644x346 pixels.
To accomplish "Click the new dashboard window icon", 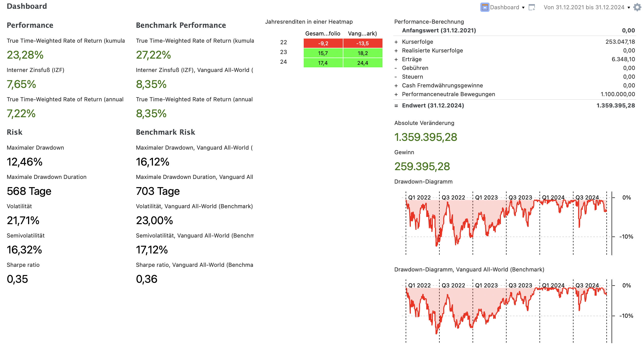I will [x=532, y=7].
